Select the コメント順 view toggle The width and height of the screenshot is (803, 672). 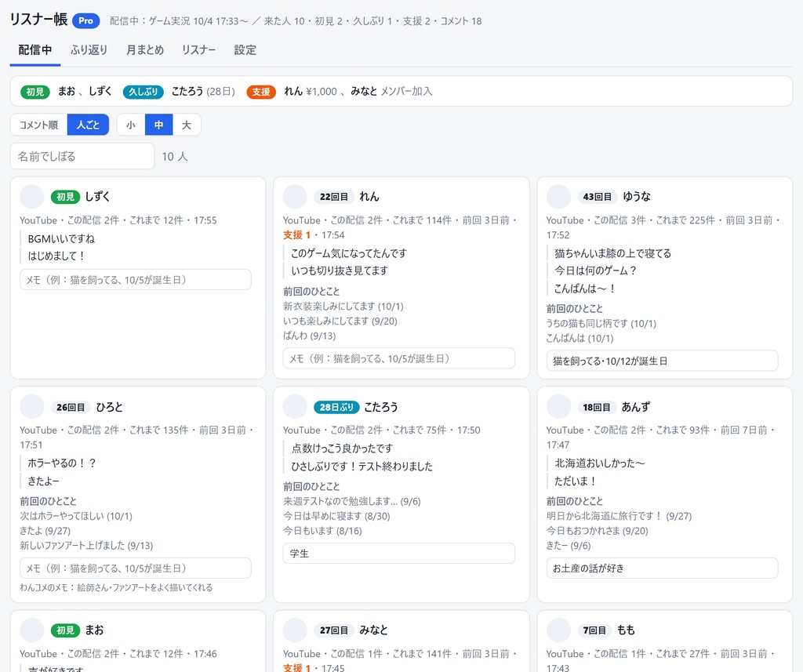pyautogui.click(x=39, y=125)
